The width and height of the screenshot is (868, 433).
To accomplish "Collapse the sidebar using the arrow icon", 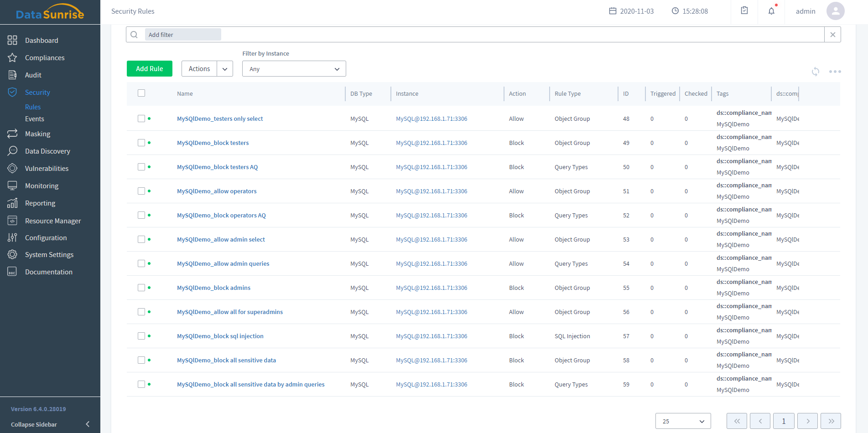I will coord(88,424).
